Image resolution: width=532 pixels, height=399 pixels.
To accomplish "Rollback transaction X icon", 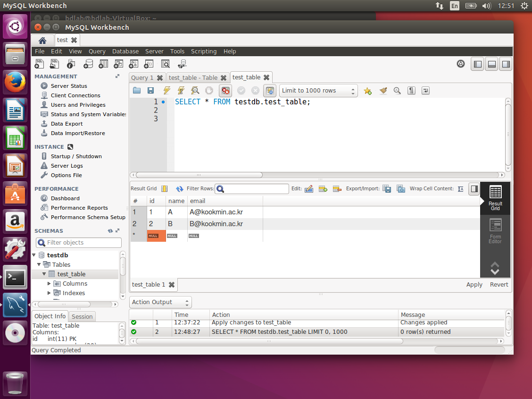I will tap(255, 90).
